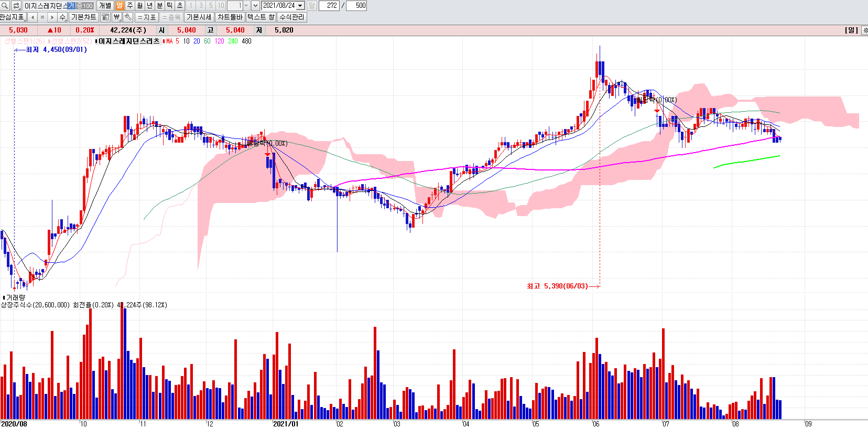Edit the 272 bar count field
Image resolution: width=868 pixels, height=428 pixels.
pos(329,5)
